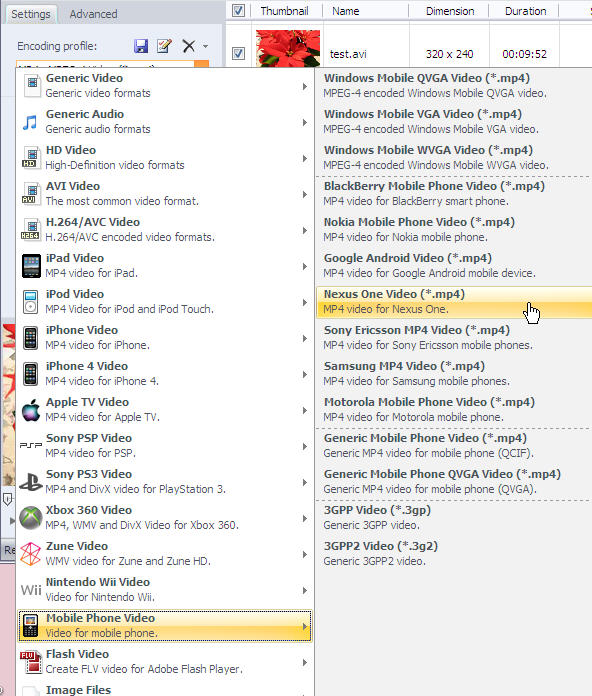Click the PlayStation 3 logo icon

(31, 482)
